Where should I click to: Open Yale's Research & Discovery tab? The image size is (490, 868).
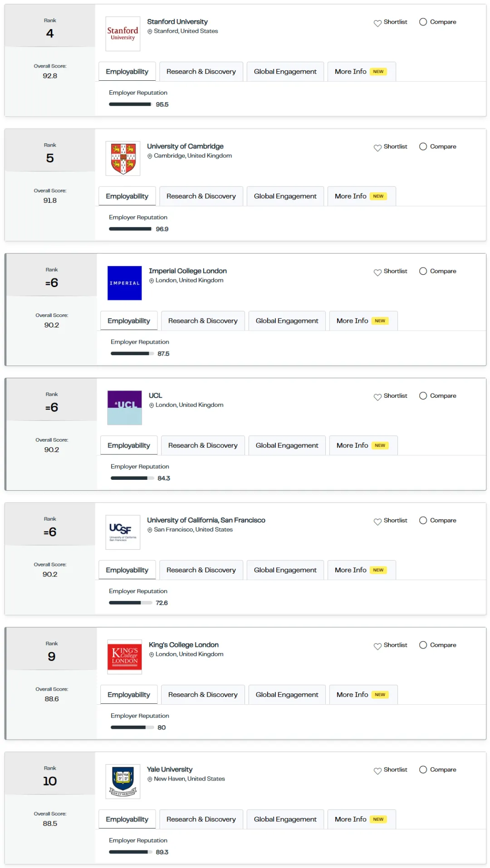[x=201, y=819]
